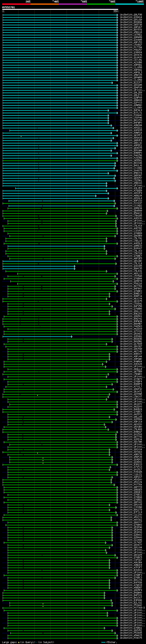This screenshot has height=644, width=146.
Task: Click hit label UniRef100_A9P9U1
Action: 131,70
